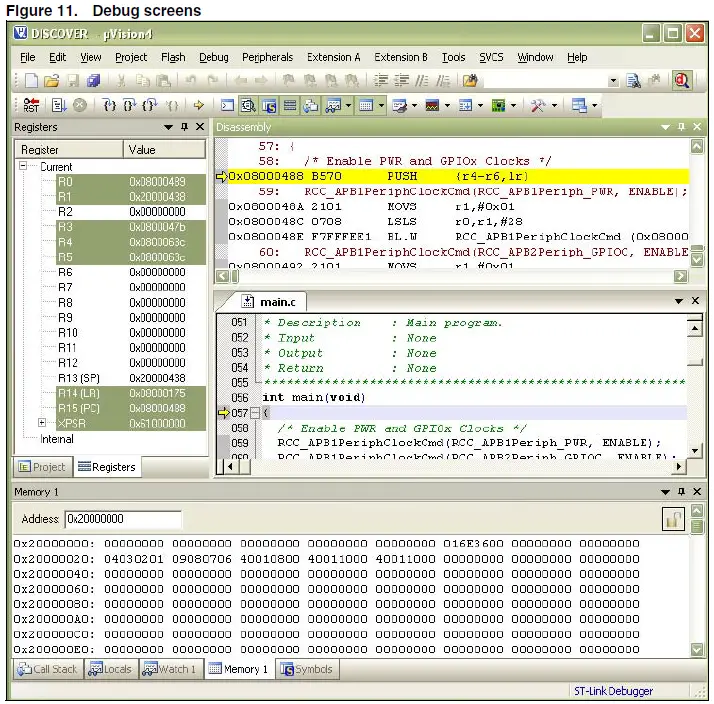714x704 pixels.
Task: Reset the CPU with the RST button
Action: (x=31, y=105)
